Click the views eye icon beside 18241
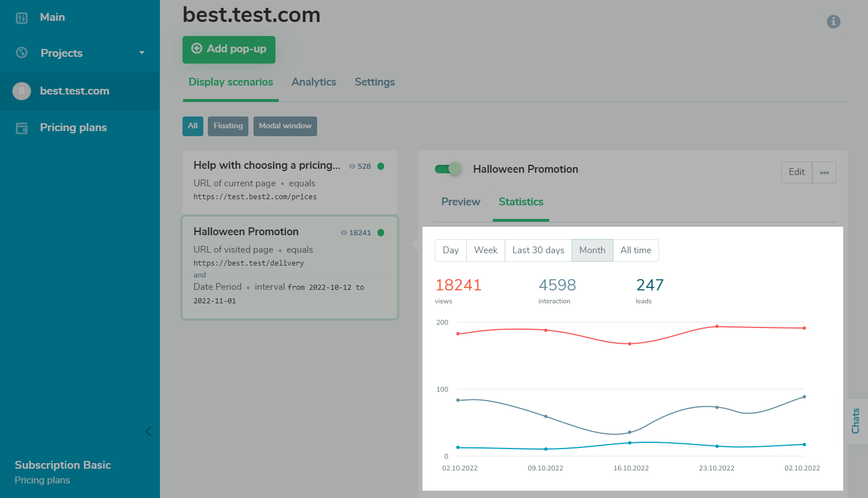 click(344, 233)
